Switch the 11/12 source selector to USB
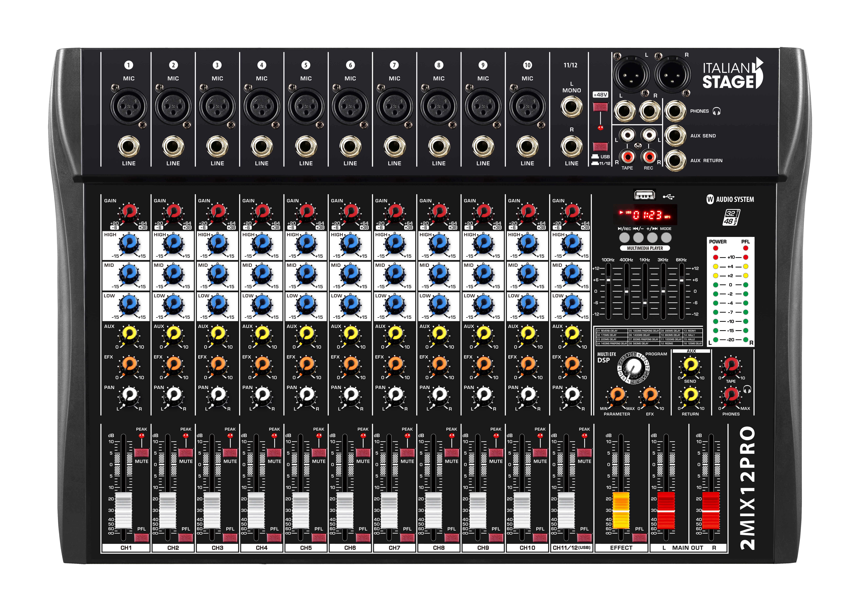Image resolution: width=868 pixels, height=607 pixels. tap(601, 146)
